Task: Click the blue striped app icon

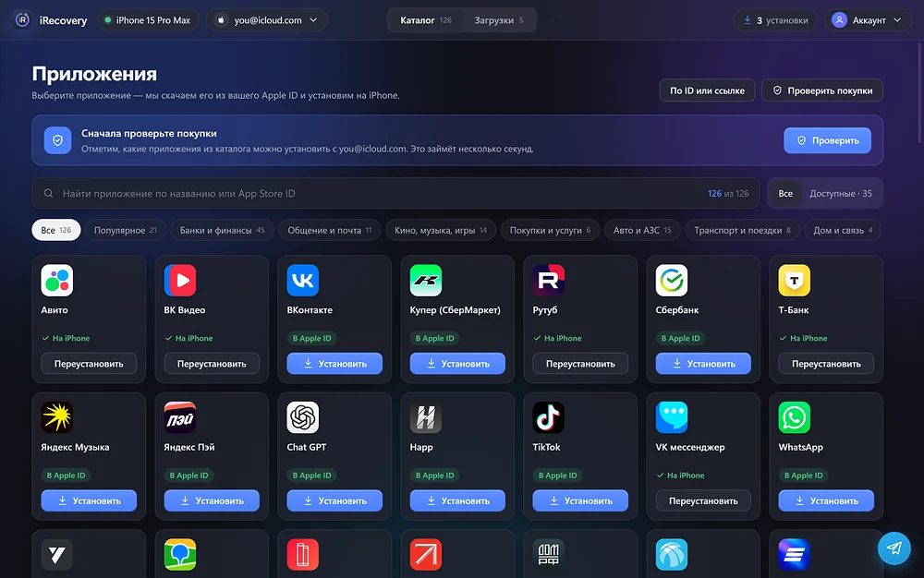Action: [x=795, y=555]
